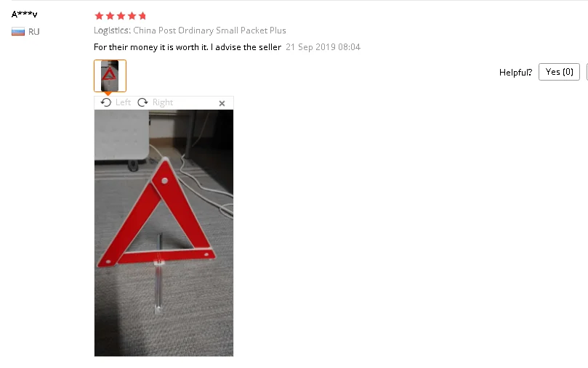
Task: Rotate the review photo right using the clockwise icon
Action: [x=142, y=102]
